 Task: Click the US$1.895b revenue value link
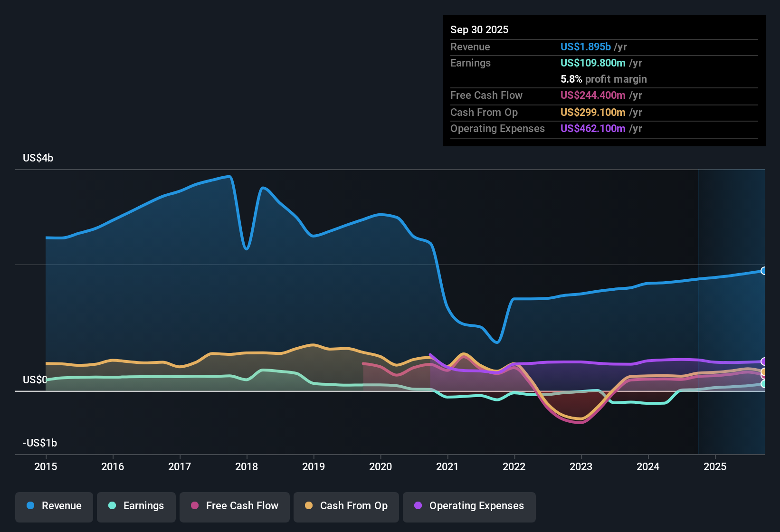(x=585, y=47)
